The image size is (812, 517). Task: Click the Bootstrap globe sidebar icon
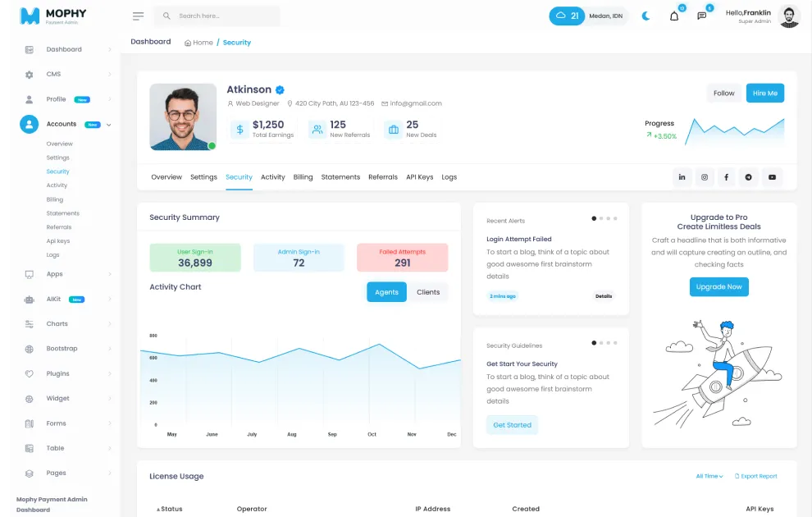[x=29, y=349]
